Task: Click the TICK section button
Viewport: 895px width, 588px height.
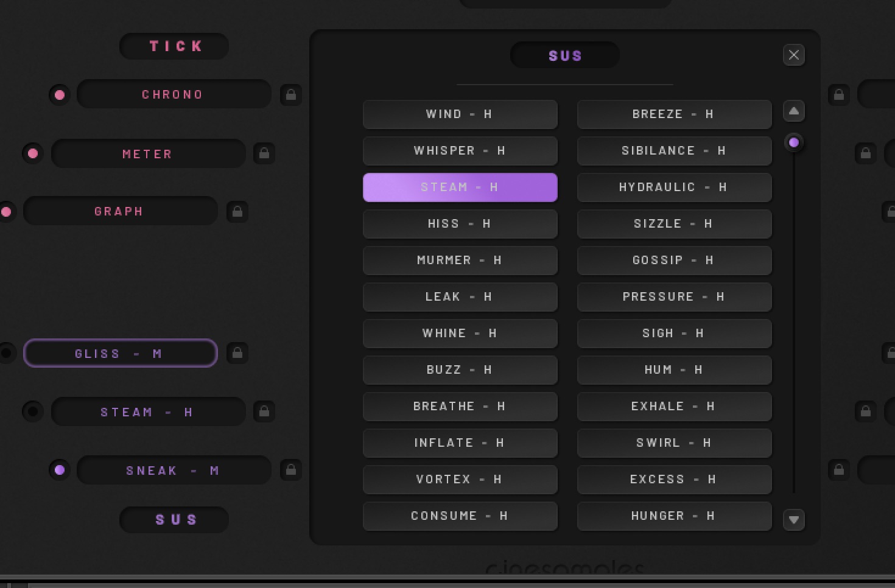Action: [175, 46]
